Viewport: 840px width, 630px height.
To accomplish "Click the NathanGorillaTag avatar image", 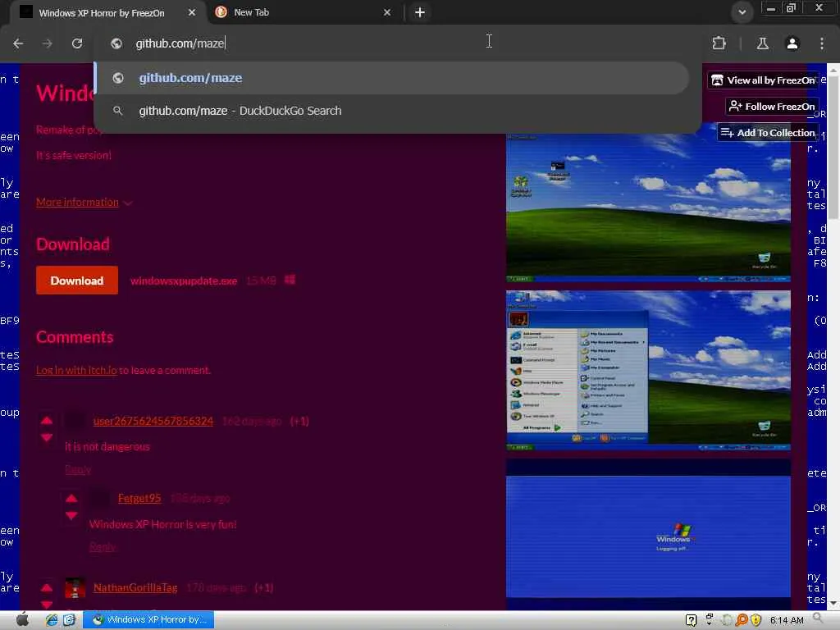I will (75, 587).
